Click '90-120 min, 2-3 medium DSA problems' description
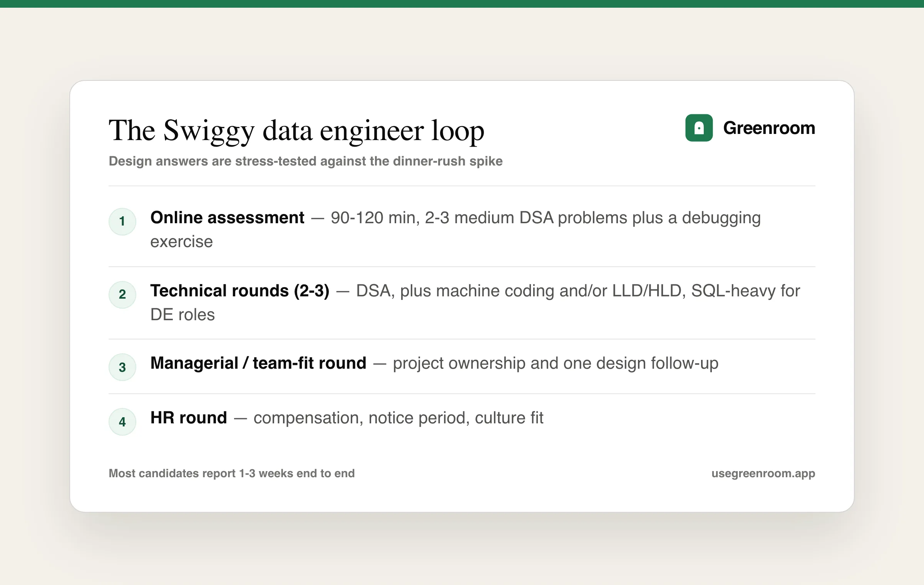Viewport: 924px width, 585px height. click(x=455, y=229)
